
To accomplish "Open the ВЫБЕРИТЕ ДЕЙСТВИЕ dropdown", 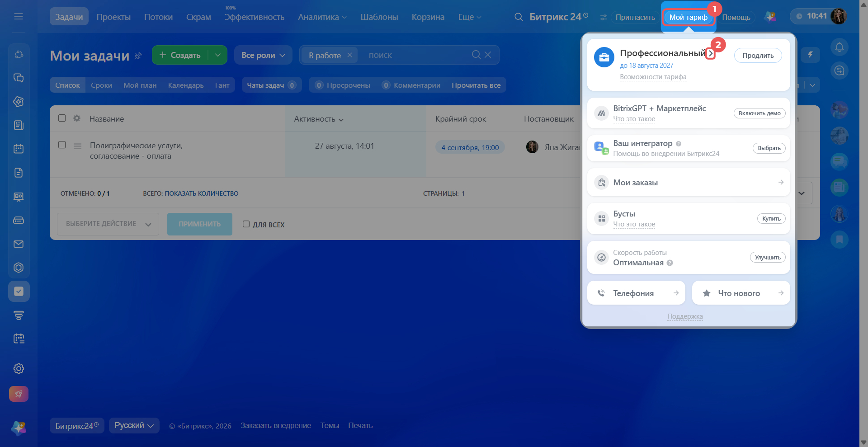I will 108,224.
